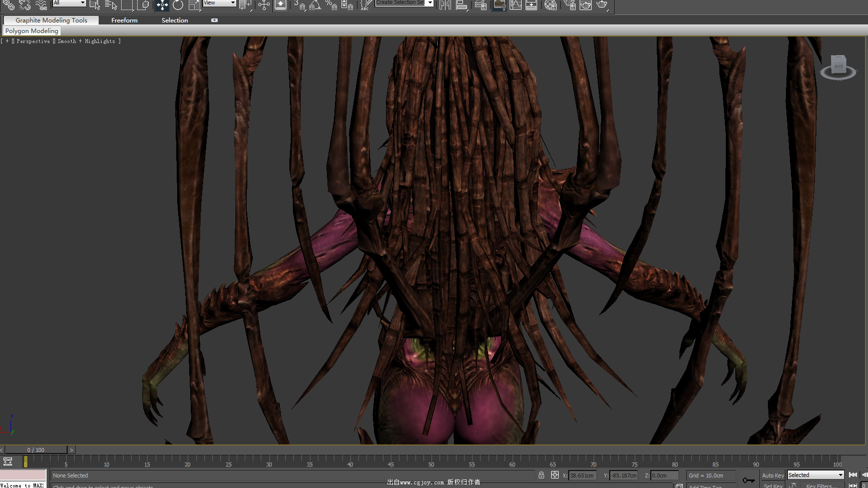This screenshot has height=488, width=868.
Task: Open the 'All' selection filter dropdown
Action: click(70, 3)
